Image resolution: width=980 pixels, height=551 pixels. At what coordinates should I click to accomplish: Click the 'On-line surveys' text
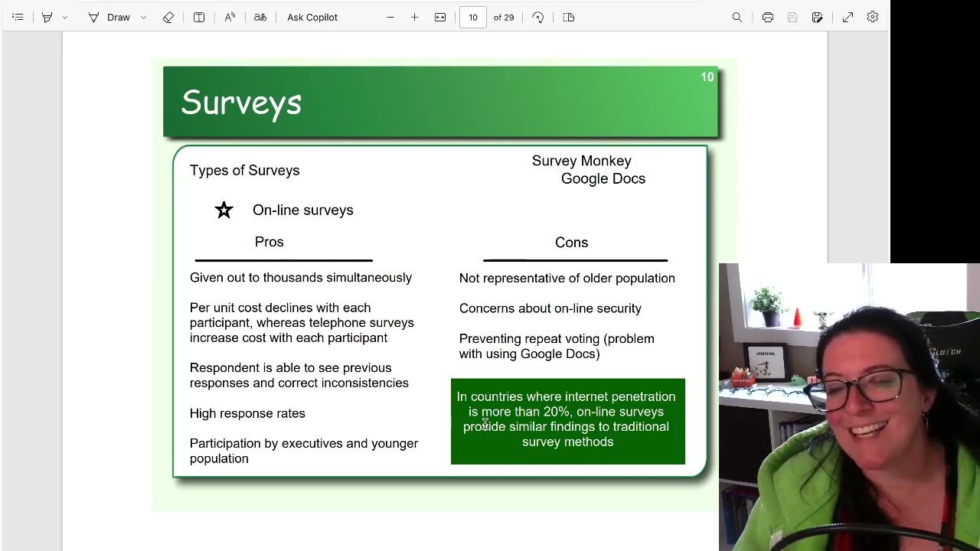point(303,210)
